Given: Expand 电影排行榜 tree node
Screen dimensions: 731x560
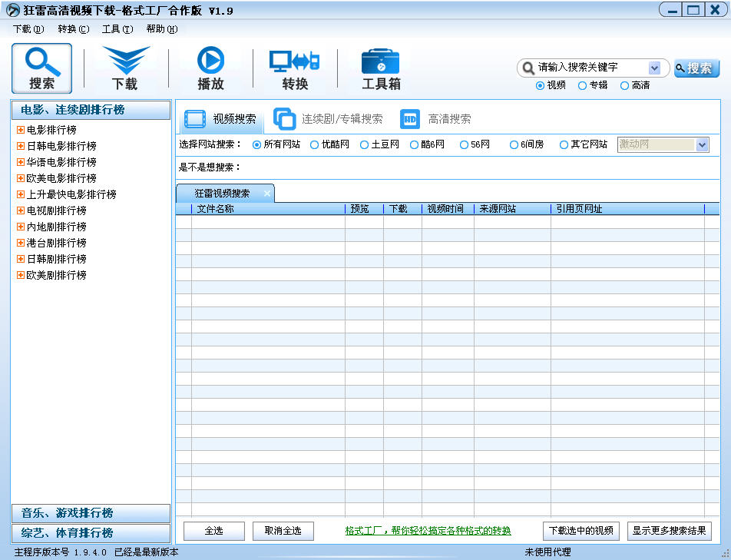Looking at the screenshot, I should [x=21, y=130].
